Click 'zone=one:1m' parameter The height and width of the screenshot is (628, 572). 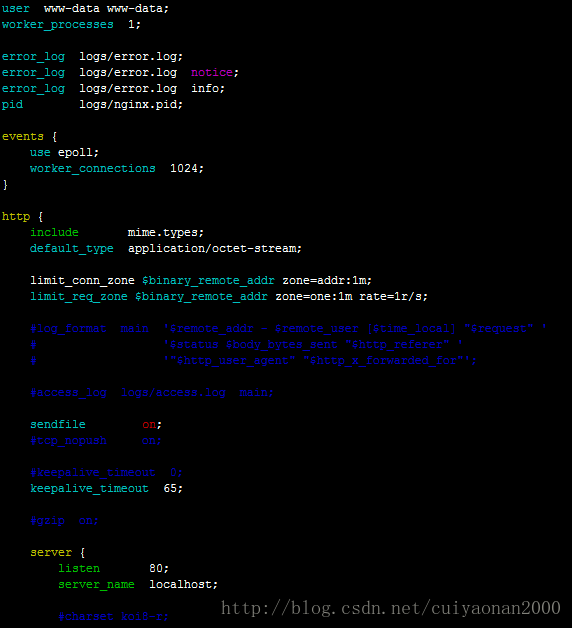(314, 297)
